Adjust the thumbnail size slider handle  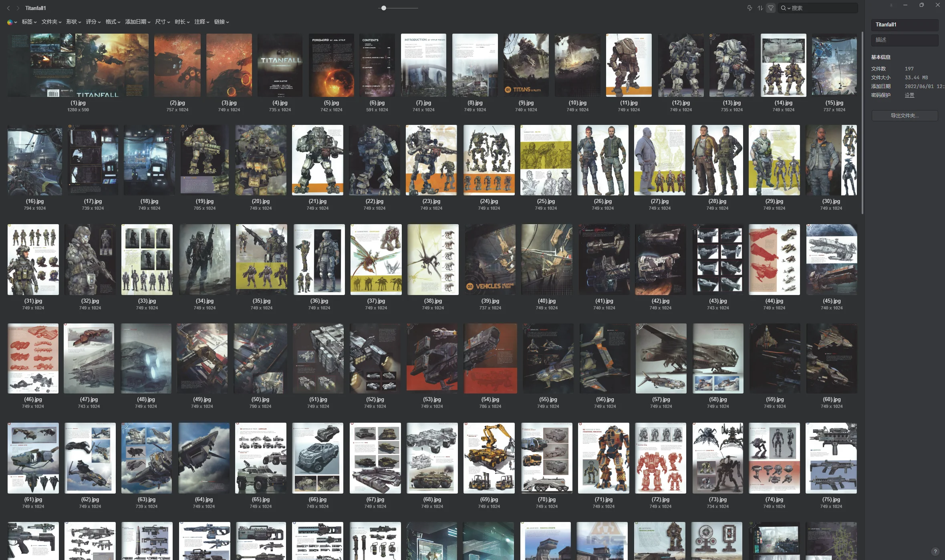[384, 8]
